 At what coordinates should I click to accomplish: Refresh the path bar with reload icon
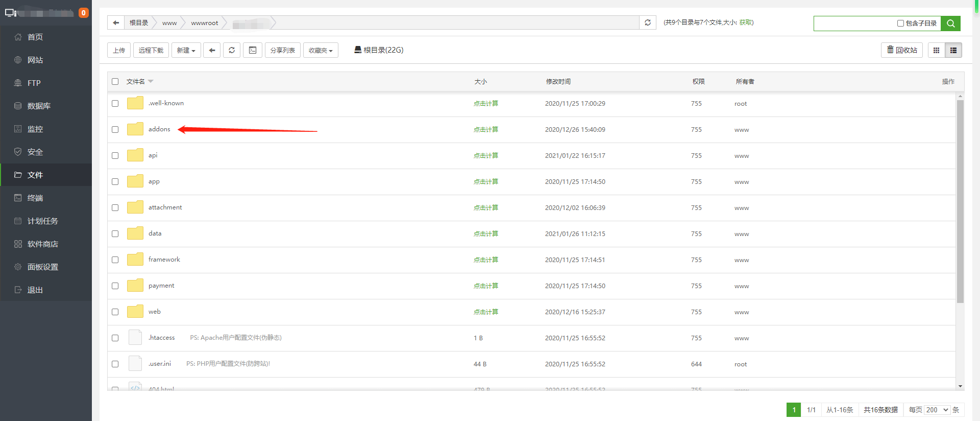click(648, 22)
